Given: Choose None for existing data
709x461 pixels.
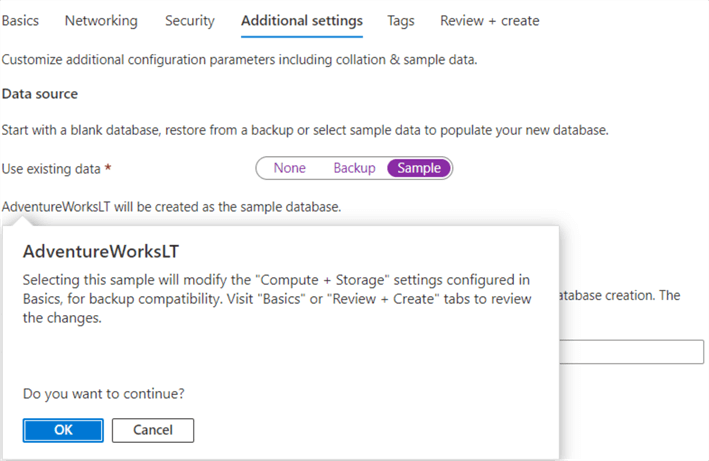Looking at the screenshot, I should (290, 168).
